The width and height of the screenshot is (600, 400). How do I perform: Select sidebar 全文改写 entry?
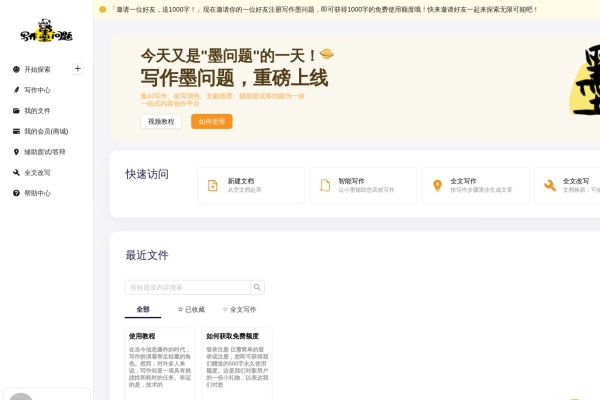[x=38, y=173]
